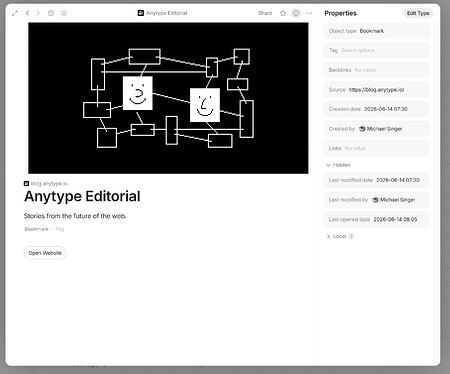
Task: Click the Bookmark type label under description
Action: coord(36,229)
